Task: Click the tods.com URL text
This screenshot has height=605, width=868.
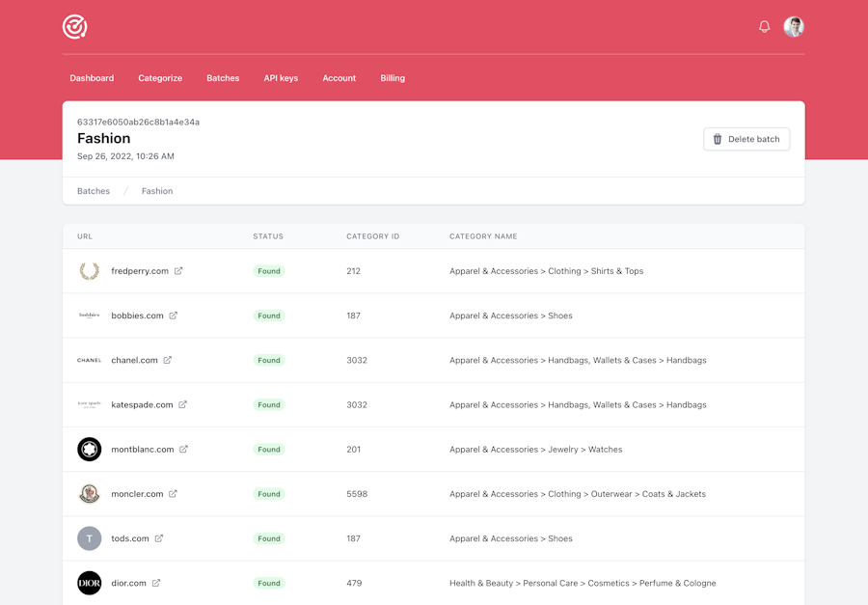Action: pyautogui.click(x=130, y=538)
